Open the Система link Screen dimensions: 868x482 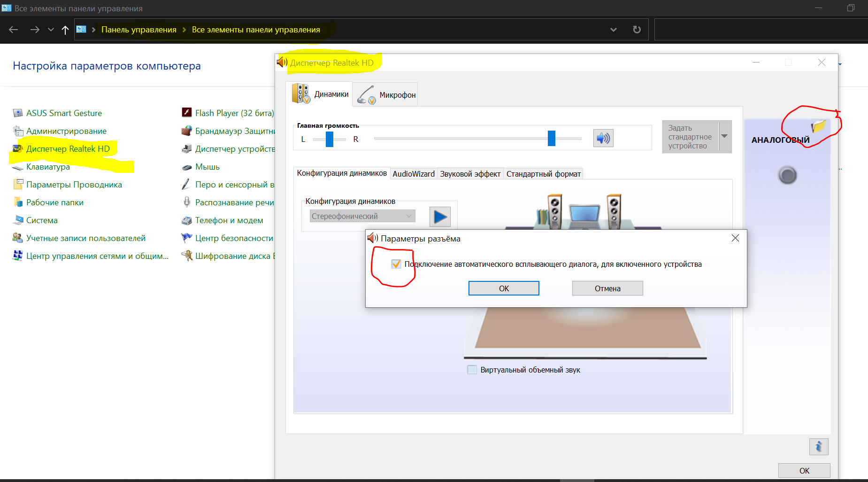click(42, 220)
